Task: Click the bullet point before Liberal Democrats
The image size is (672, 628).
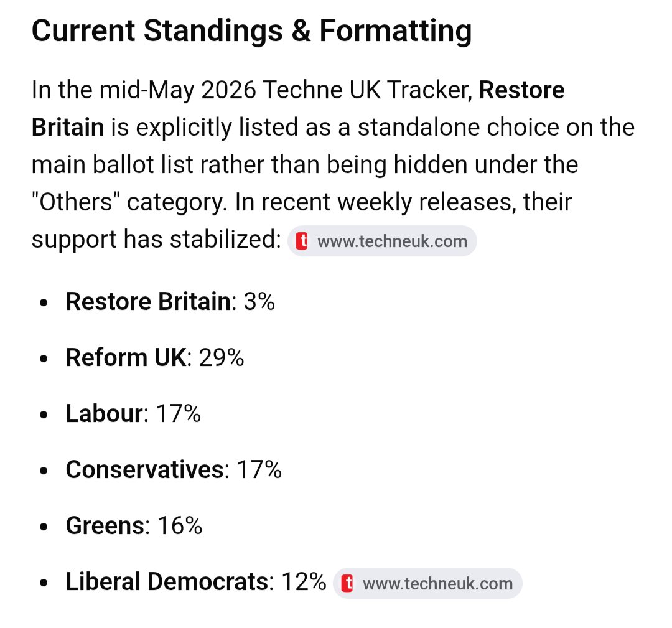Action: tap(44, 583)
